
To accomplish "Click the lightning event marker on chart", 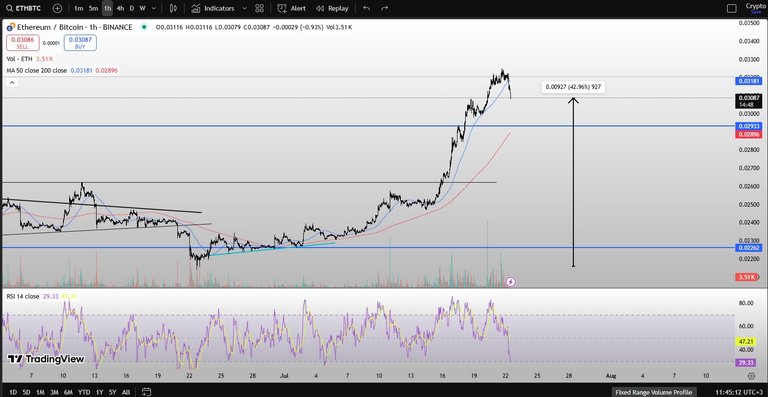I will point(510,281).
